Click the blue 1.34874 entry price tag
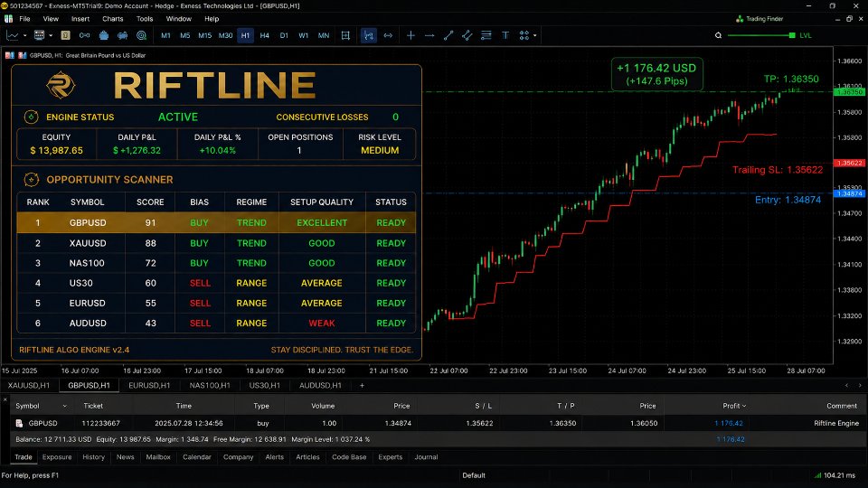868x488 pixels. point(850,193)
